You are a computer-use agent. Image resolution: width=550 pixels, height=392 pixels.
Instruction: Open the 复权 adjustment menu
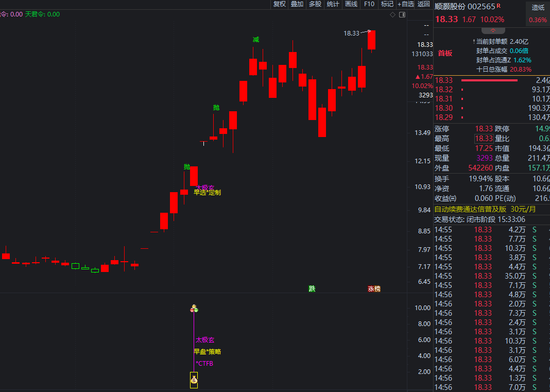pos(280,4)
